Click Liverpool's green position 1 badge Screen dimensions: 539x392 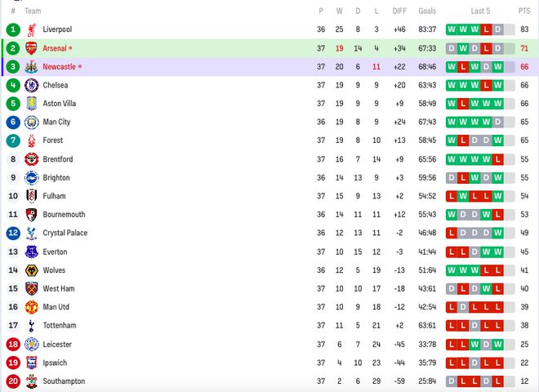13,29
